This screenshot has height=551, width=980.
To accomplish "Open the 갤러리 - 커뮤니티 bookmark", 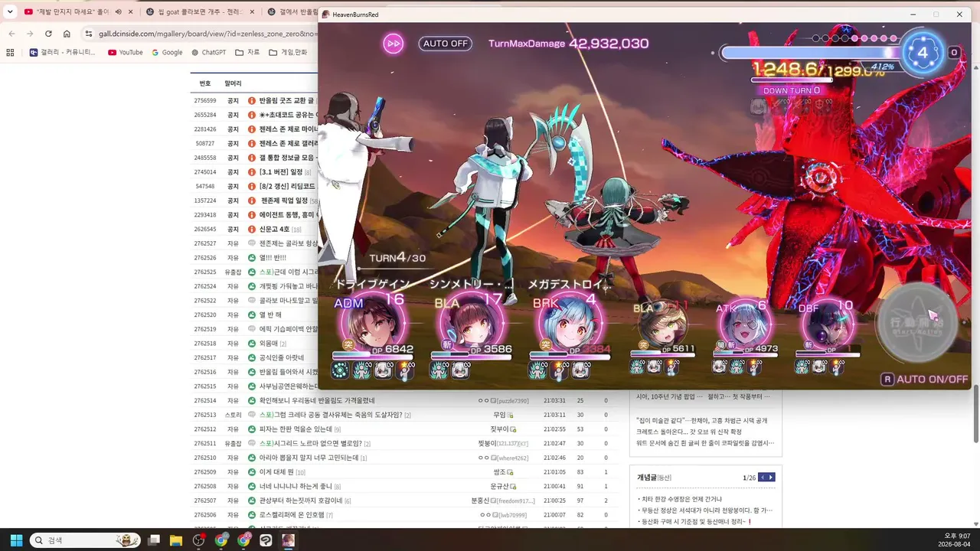I will tap(62, 52).
